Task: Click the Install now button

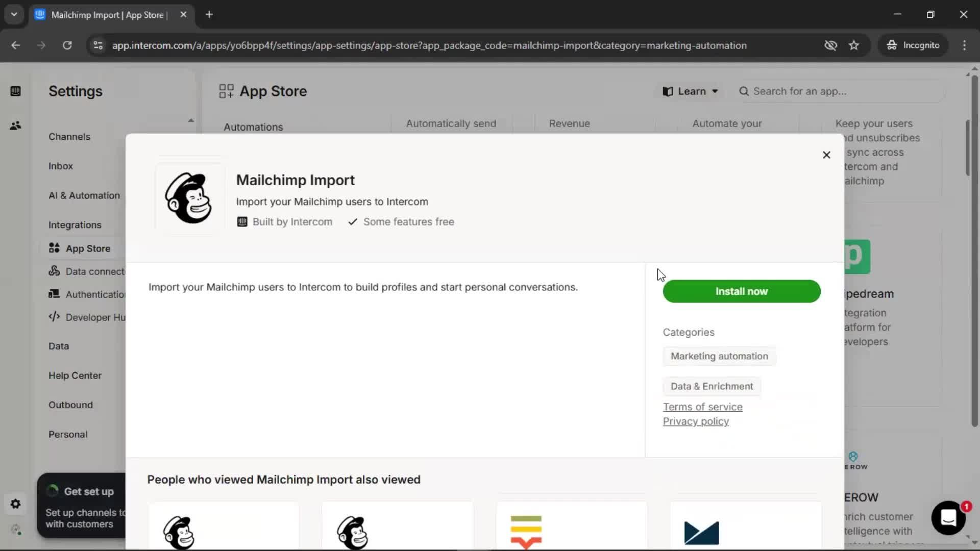Action: click(741, 291)
